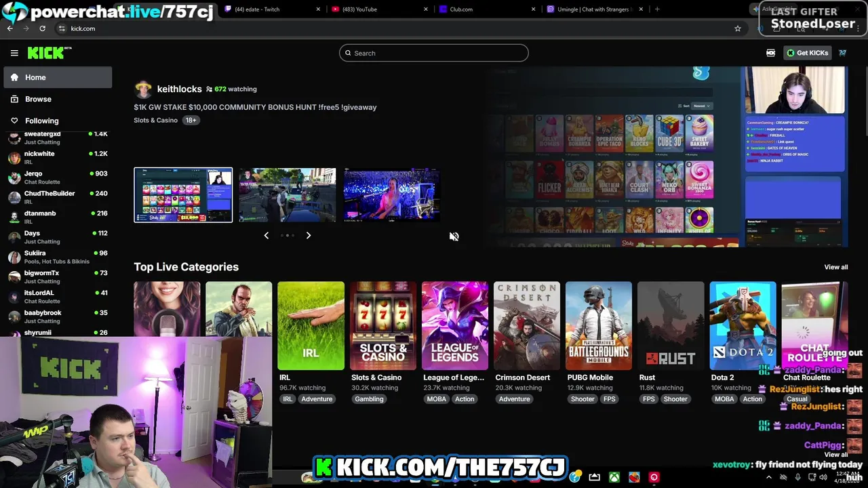
Task: Go back with the browser back arrow
Action: point(10,28)
